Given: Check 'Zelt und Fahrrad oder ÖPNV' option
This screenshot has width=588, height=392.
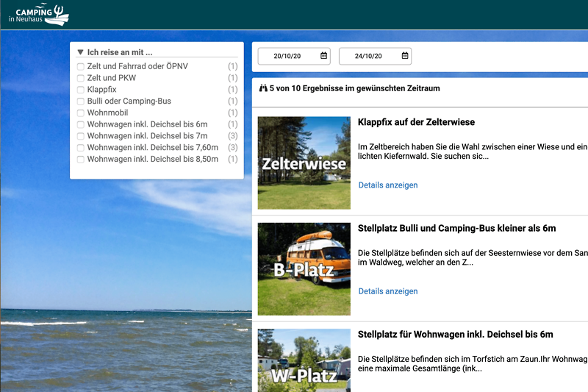Looking at the screenshot, I should point(81,67).
